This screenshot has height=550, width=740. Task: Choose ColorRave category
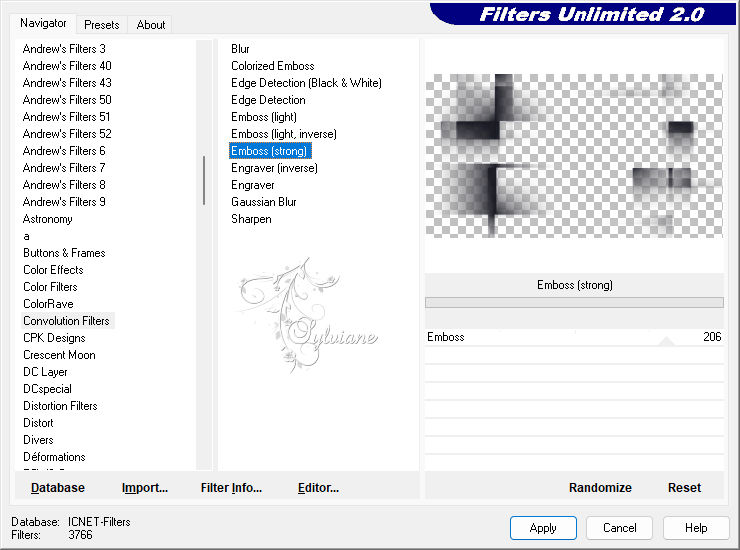click(49, 304)
